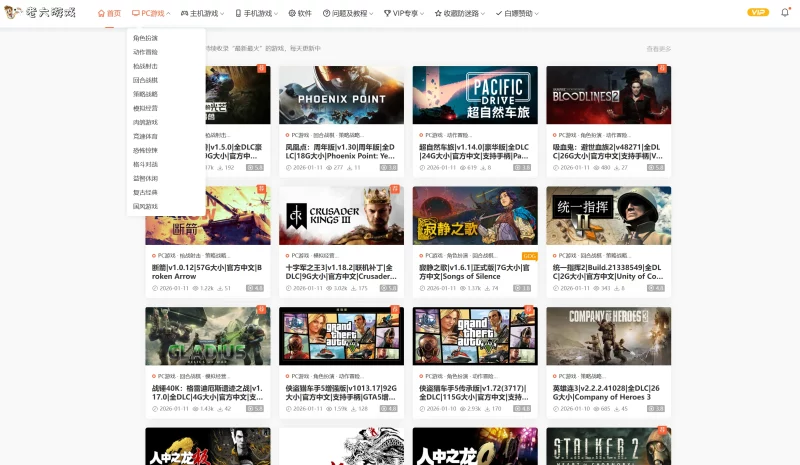Select 国风游戏 in the PC游戏 menu
This screenshot has height=465, width=800.
pos(145,206)
